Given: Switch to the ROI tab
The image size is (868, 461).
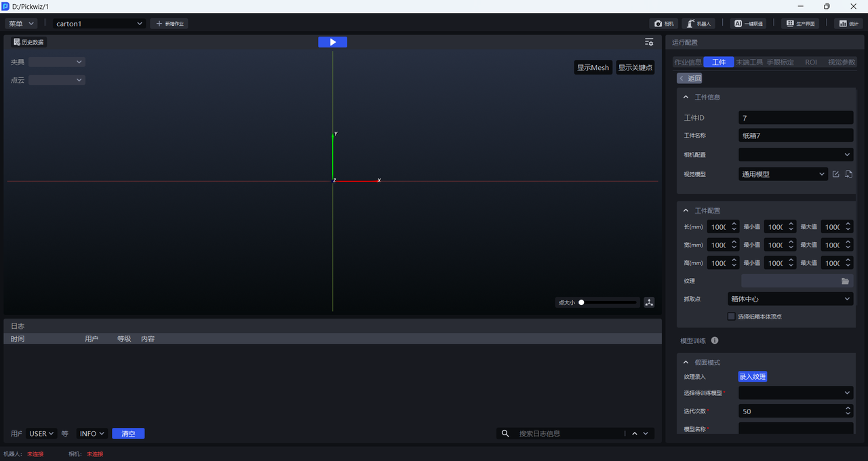Looking at the screenshot, I should tap(810, 62).
